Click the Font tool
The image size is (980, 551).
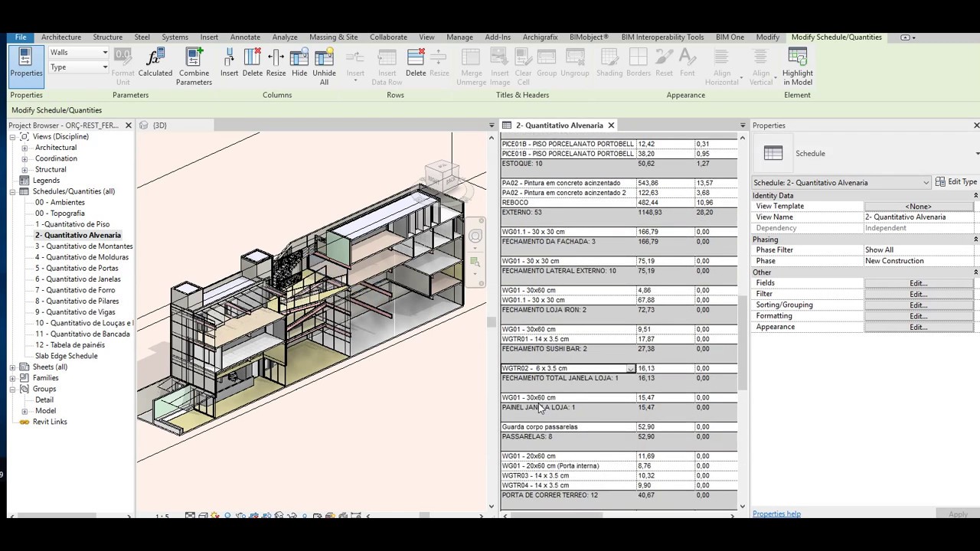688,63
